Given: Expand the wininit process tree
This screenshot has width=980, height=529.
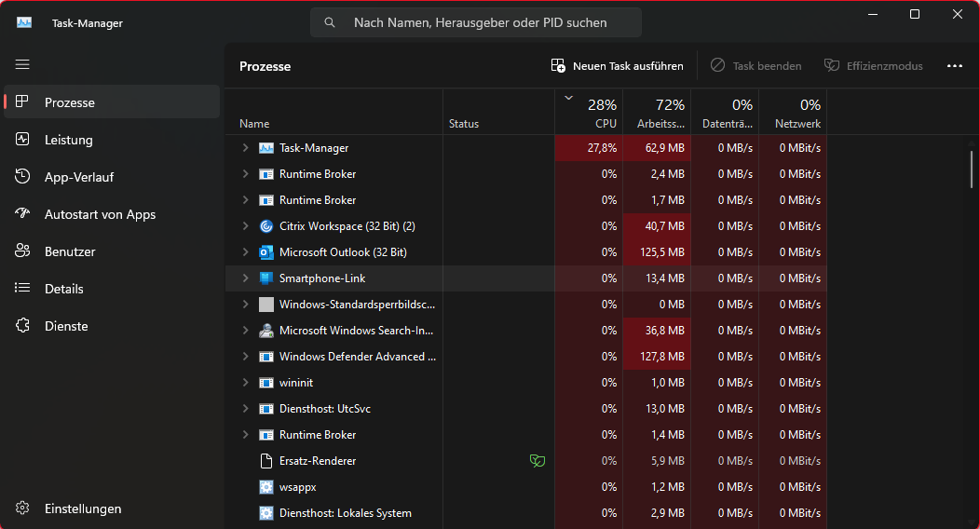Looking at the screenshot, I should click(245, 383).
